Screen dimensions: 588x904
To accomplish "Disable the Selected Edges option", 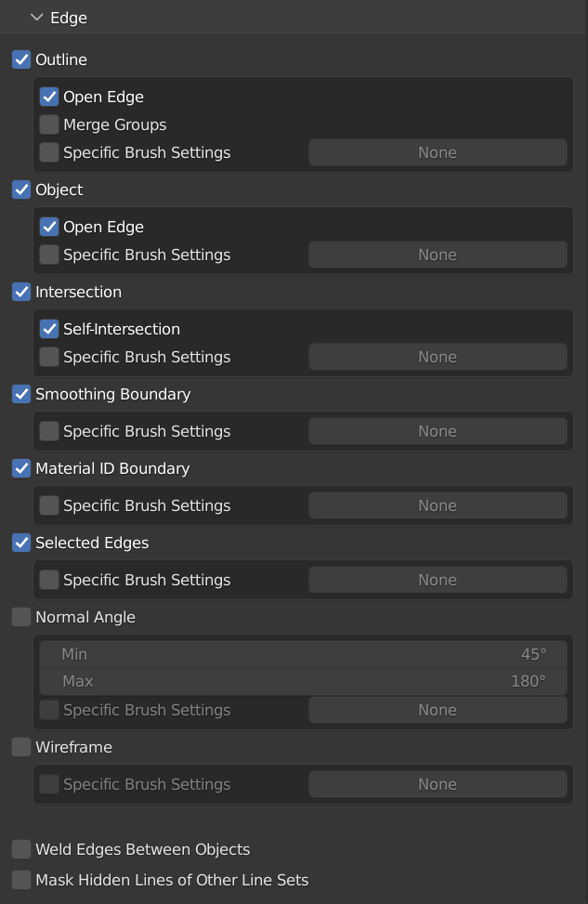I will [x=21, y=543].
